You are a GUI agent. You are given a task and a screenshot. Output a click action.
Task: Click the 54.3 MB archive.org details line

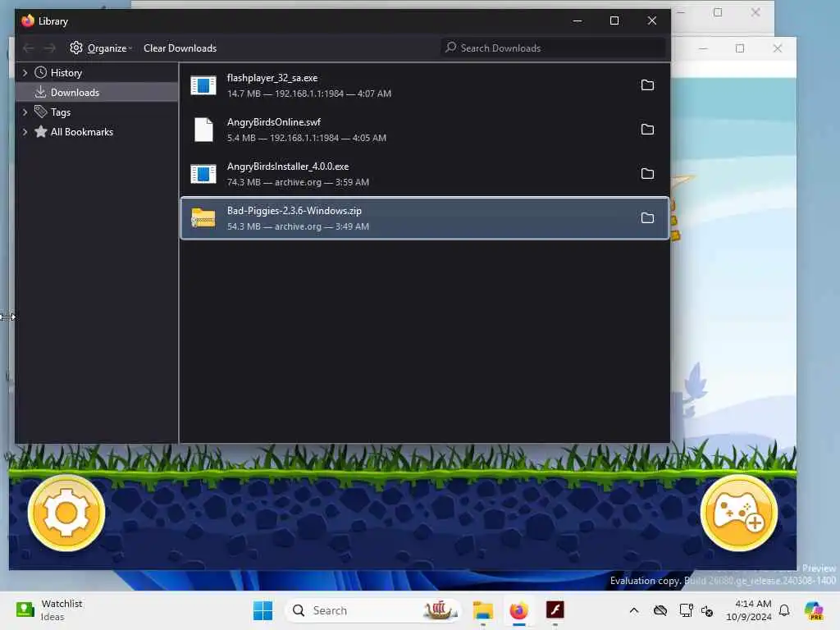point(298,226)
